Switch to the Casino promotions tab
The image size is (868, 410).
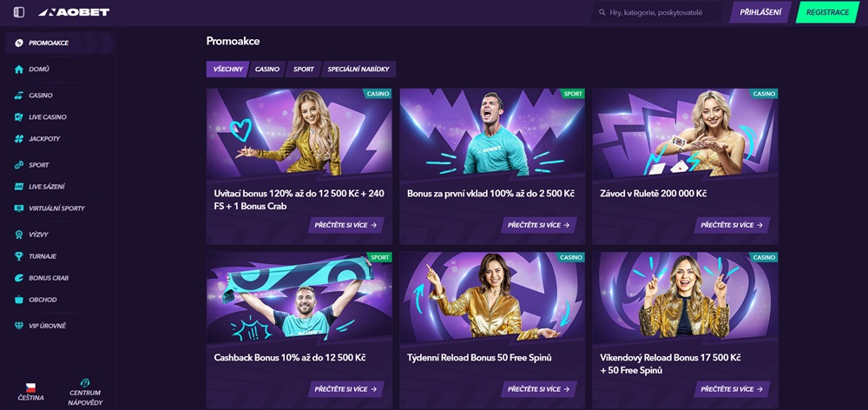(266, 69)
